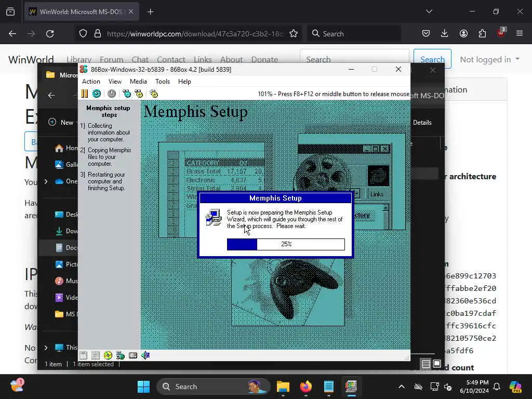Pause emulation in 86Box toolbar
Screen dimensions: 532x399
[x=85, y=94]
